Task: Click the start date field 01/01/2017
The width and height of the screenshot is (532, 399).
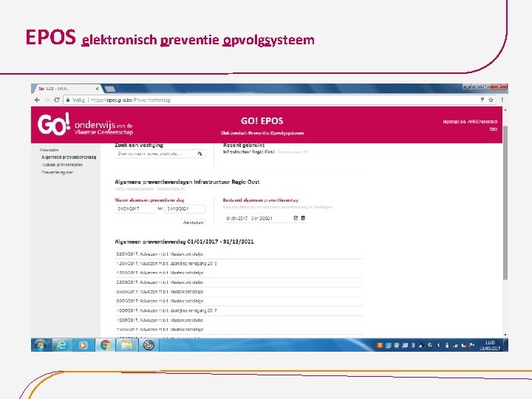Action: pyautogui.click(x=135, y=208)
